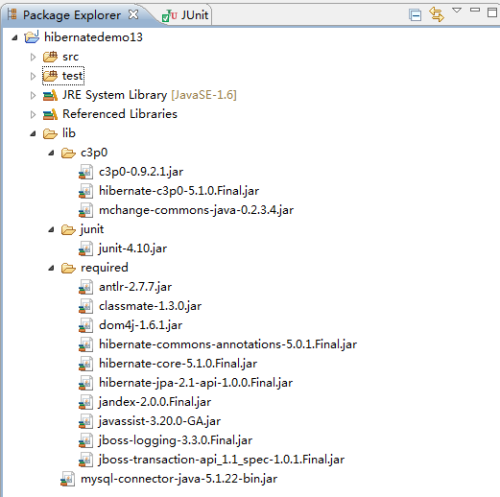Select c3p0-0.9.2.1.jar file name
Screen dimensions: 500x497
point(141,172)
